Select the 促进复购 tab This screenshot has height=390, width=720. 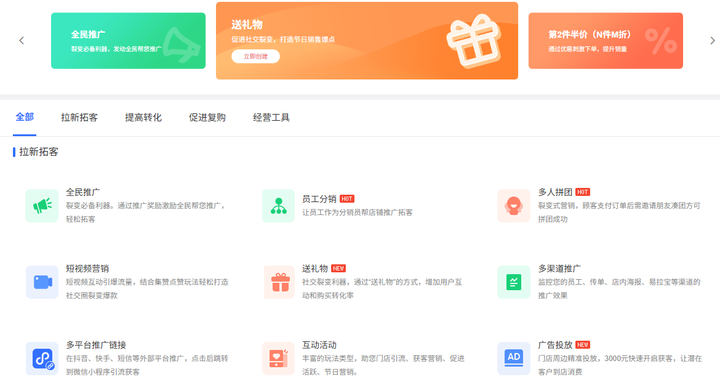[x=207, y=118]
